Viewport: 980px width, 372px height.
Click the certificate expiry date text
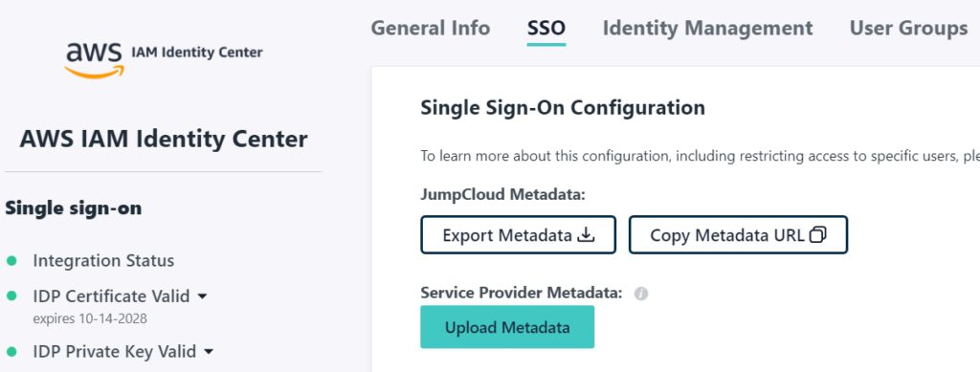(90, 319)
